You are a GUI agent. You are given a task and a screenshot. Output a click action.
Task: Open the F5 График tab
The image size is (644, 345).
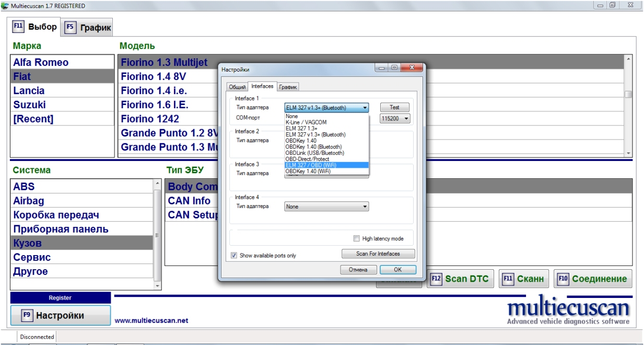88,28
